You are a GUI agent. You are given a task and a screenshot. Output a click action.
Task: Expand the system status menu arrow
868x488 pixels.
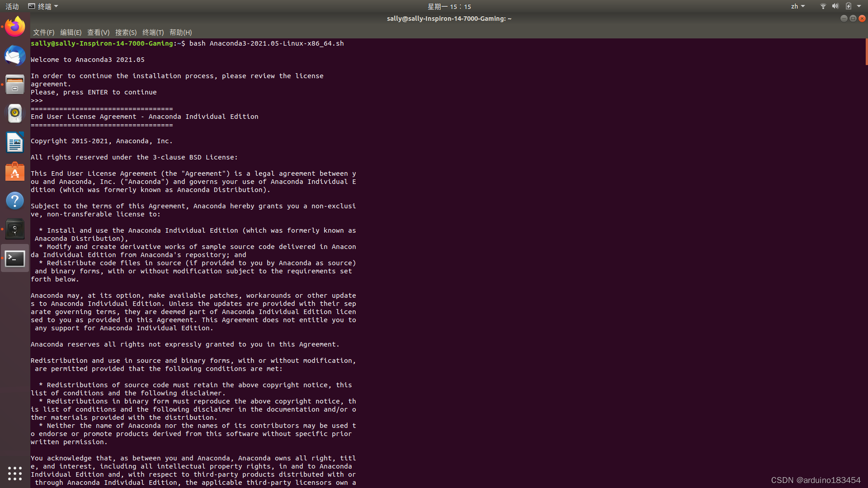coord(859,6)
